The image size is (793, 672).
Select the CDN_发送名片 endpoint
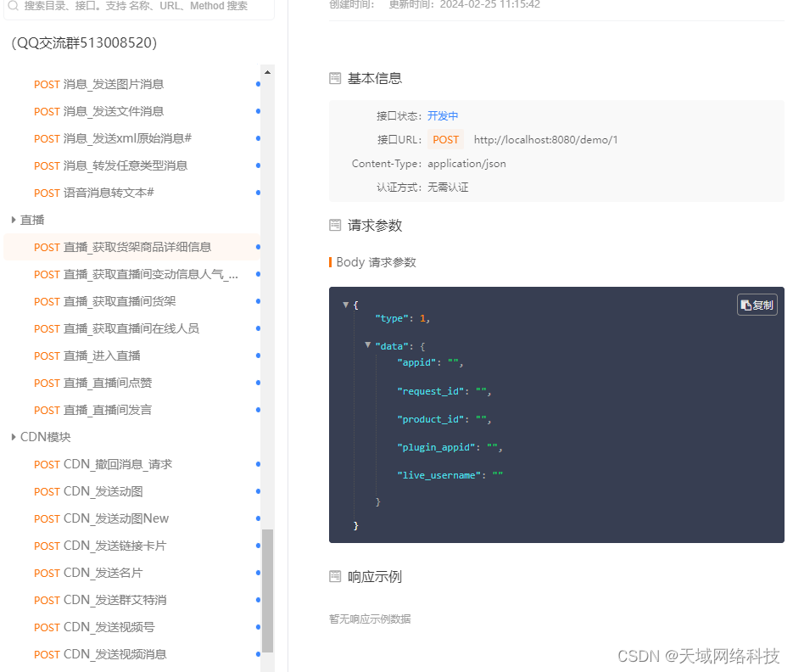pos(96,573)
